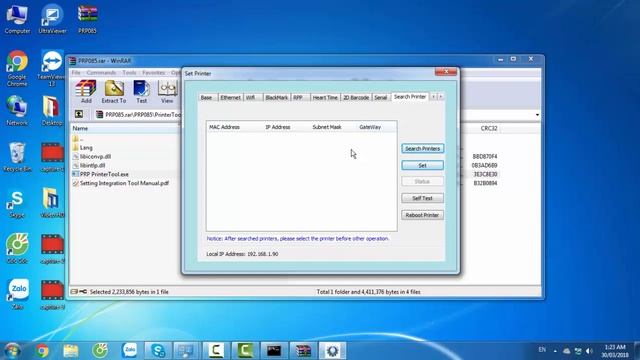Select Zalo desktop shortcut
The height and width of the screenshot is (360, 640).
[18, 294]
